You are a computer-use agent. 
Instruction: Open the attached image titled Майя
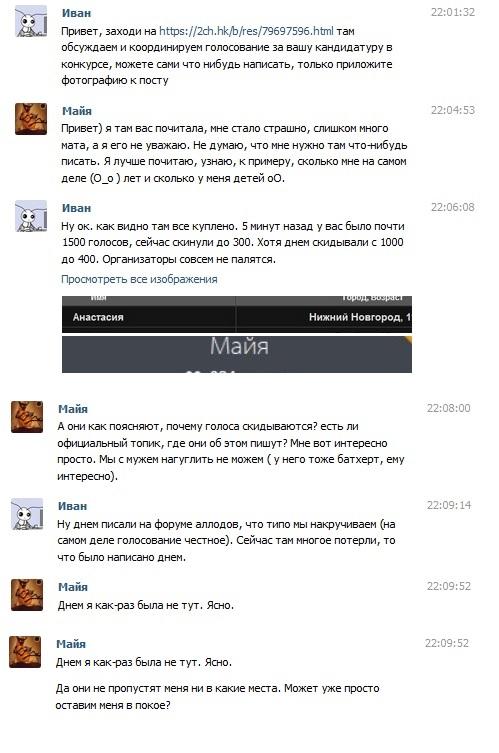(237, 354)
